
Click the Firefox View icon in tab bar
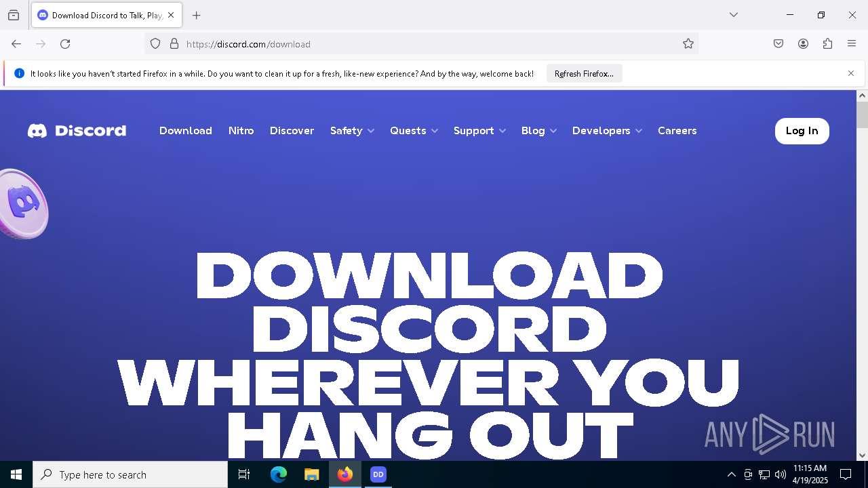coord(14,15)
